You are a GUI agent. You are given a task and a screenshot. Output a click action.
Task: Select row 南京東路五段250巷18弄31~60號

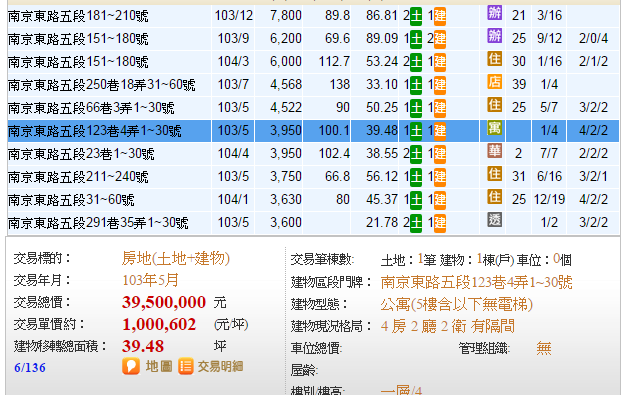click(313, 85)
